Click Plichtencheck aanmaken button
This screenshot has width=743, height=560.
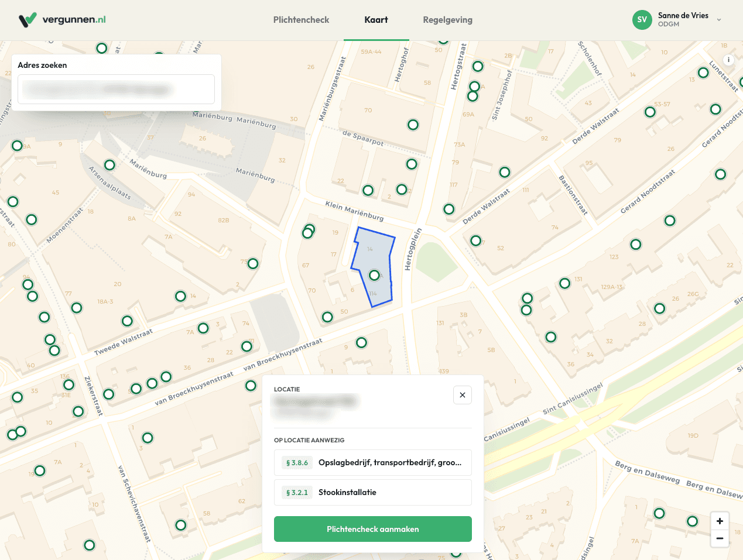point(373,529)
